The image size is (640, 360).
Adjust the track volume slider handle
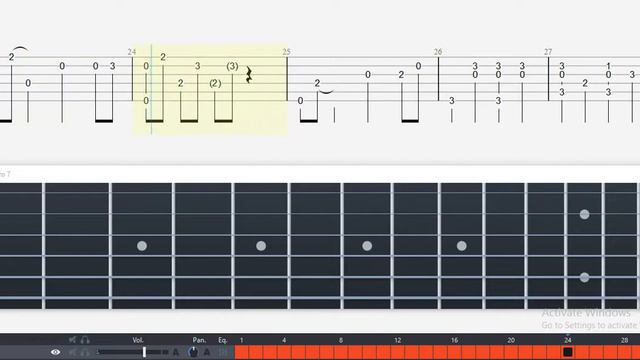pyautogui.click(x=144, y=352)
